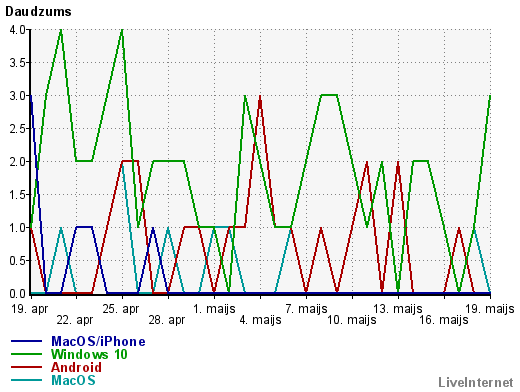
Task: Click the 10. maijs date axis label
Action: click(x=352, y=320)
